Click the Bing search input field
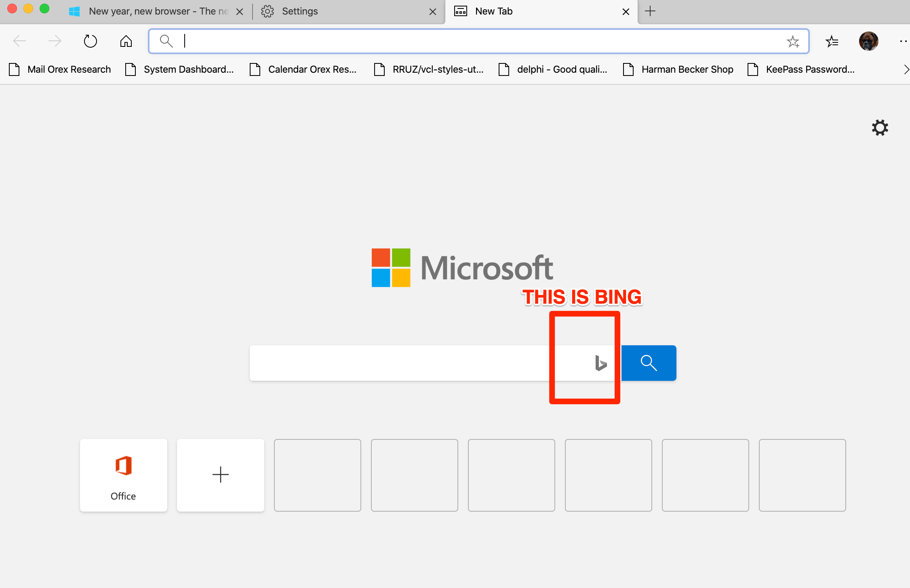 point(404,363)
